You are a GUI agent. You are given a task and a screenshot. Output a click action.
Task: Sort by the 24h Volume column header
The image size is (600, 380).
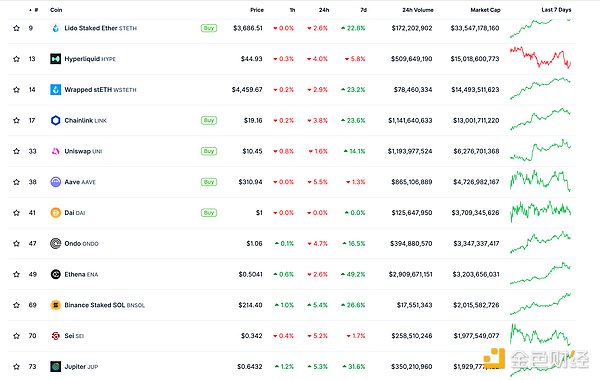(418, 10)
